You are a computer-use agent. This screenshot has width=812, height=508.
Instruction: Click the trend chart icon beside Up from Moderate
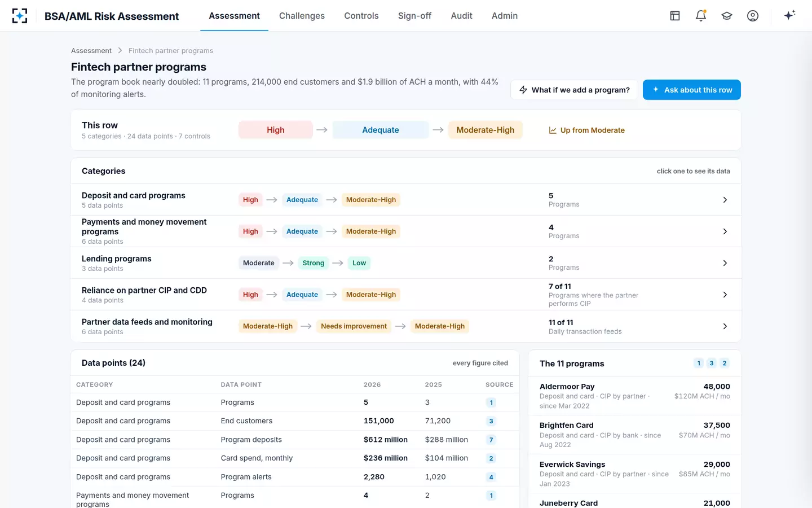pyautogui.click(x=553, y=130)
